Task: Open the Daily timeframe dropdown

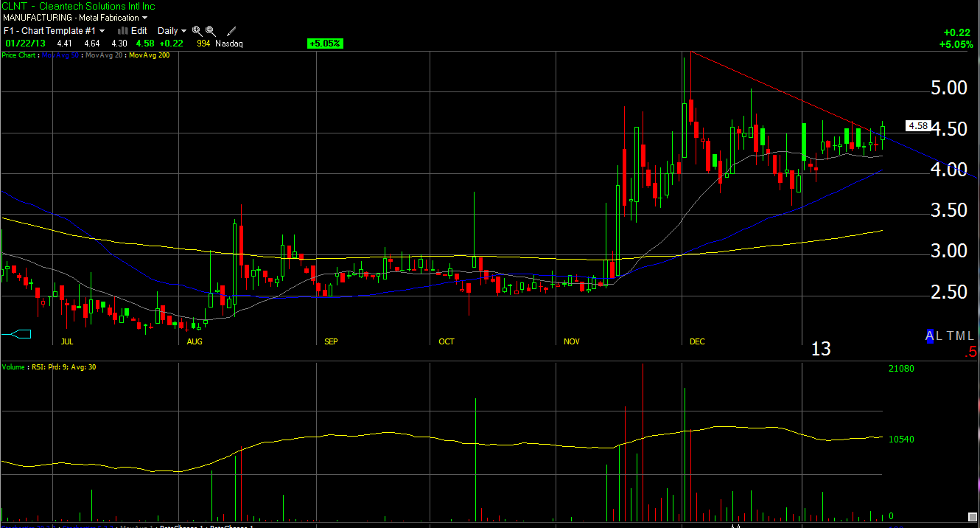Action: click(172, 31)
